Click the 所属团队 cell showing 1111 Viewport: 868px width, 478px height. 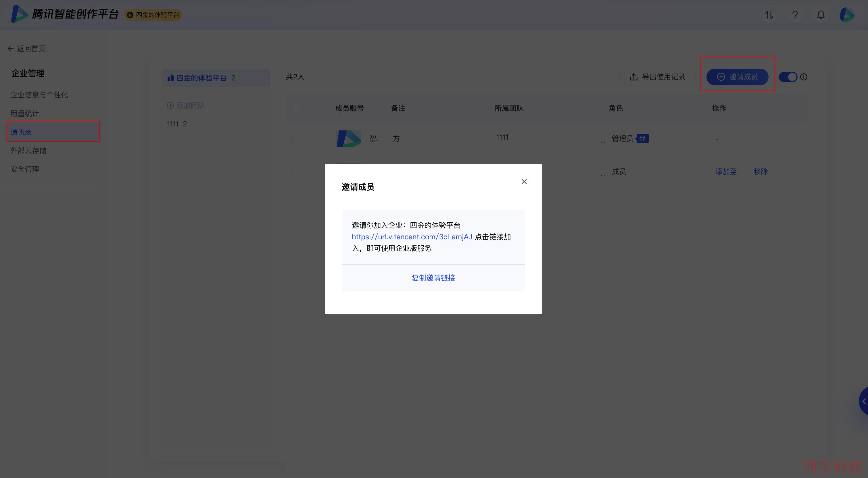pos(502,137)
